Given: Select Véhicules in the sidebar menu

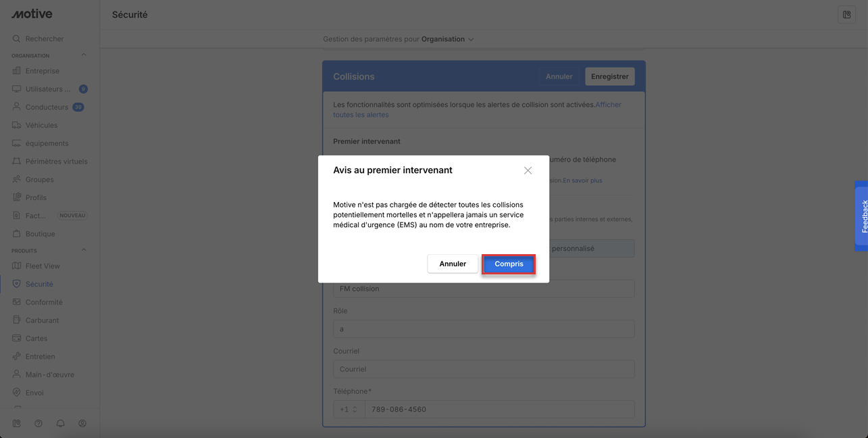Looking at the screenshot, I should (x=41, y=125).
